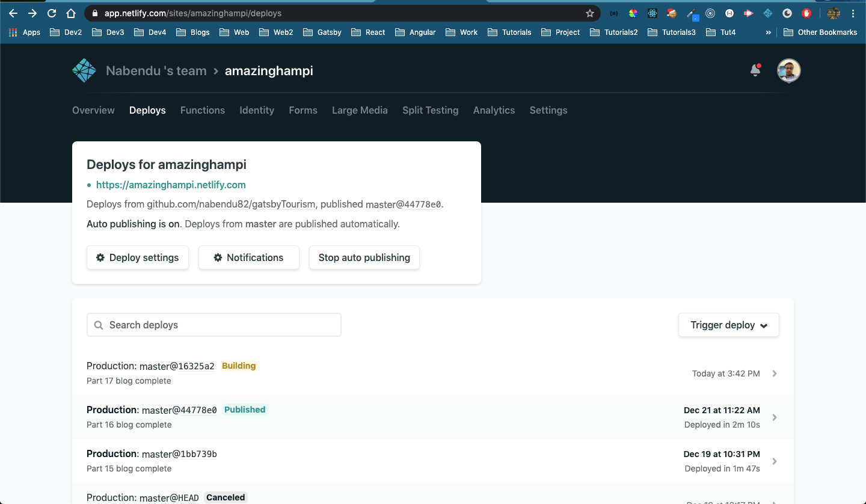Click the Netlify logo

click(84, 71)
